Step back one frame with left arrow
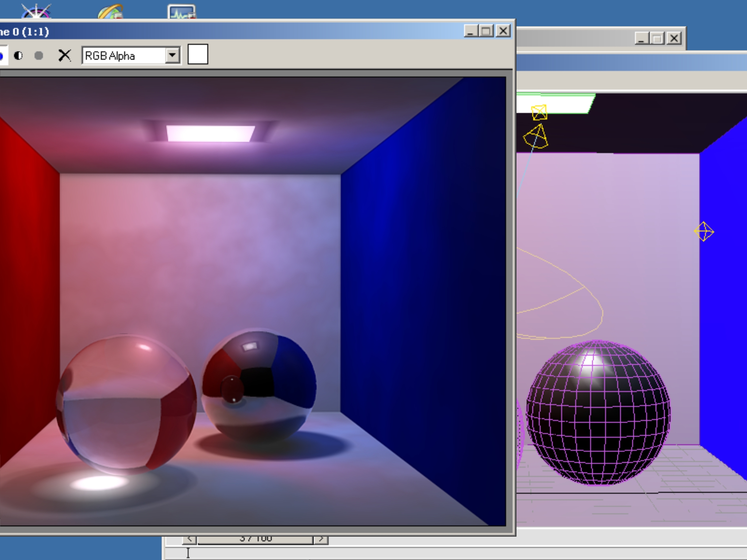 189,539
